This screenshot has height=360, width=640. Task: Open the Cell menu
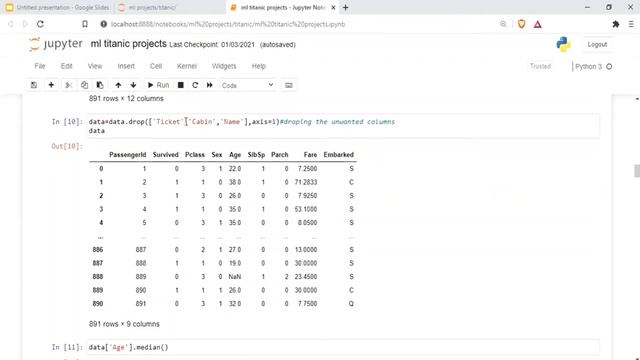tap(156, 66)
